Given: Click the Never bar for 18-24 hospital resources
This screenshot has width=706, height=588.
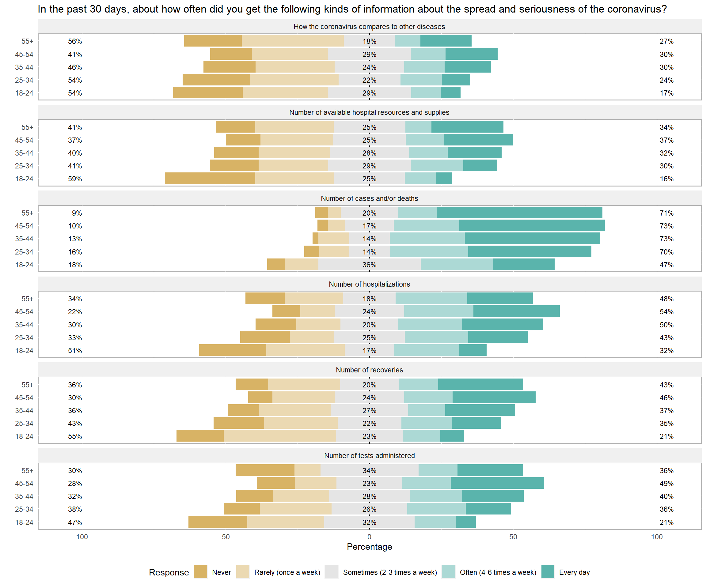Looking at the screenshot, I should pos(210,179).
